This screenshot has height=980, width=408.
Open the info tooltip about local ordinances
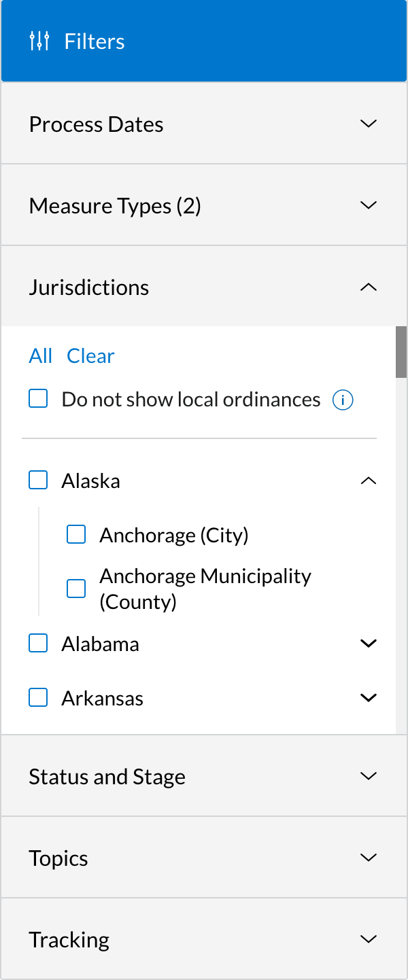click(343, 400)
